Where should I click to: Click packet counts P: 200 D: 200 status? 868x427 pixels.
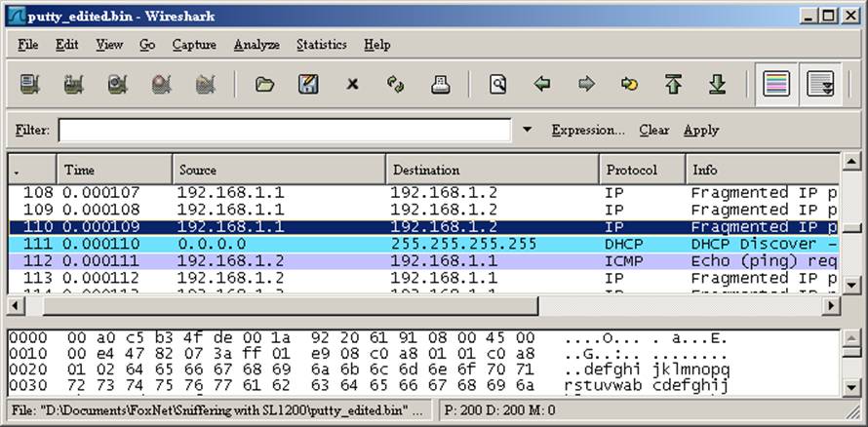coord(500,410)
